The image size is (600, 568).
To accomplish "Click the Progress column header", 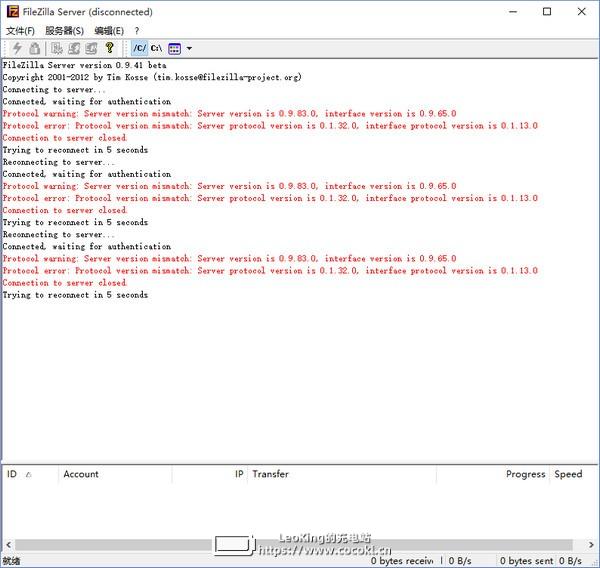I will (492, 474).
